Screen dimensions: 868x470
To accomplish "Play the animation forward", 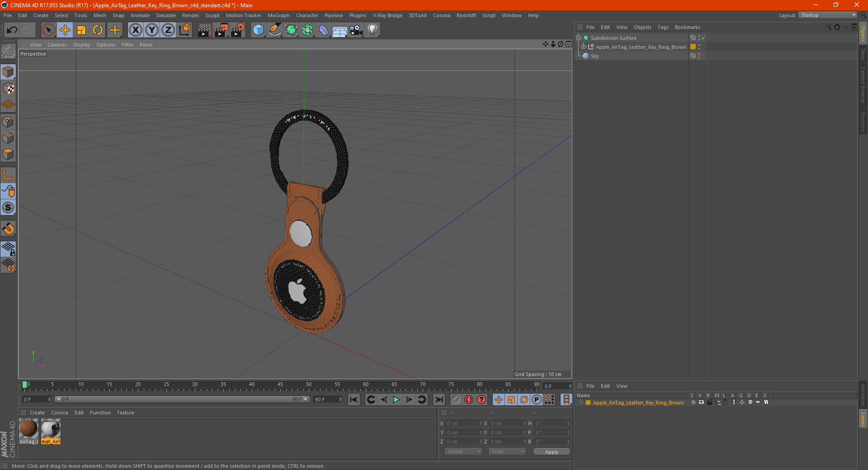I will point(396,399).
